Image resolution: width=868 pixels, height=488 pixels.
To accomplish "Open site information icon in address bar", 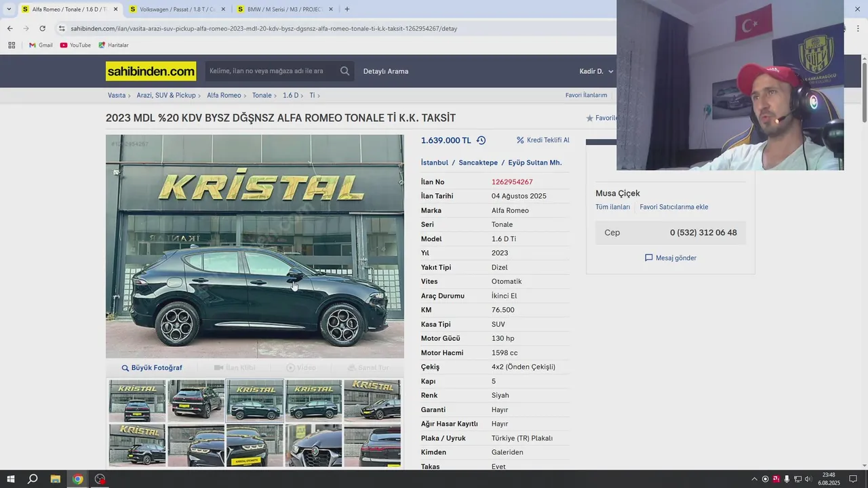I will (62, 28).
